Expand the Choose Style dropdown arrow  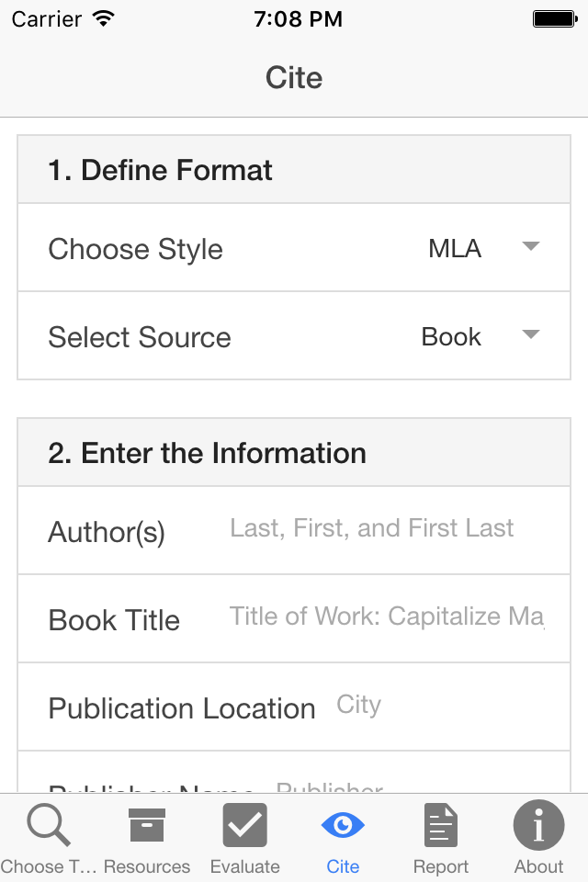pos(530,246)
